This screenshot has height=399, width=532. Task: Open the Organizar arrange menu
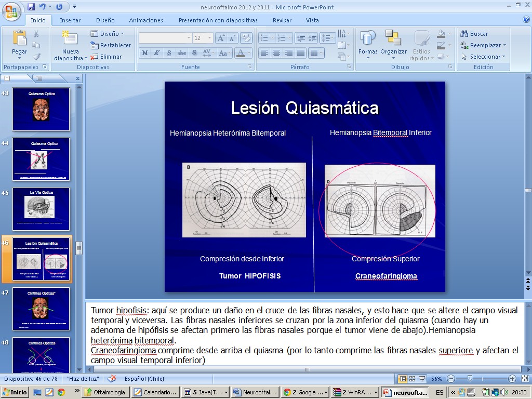tap(393, 43)
